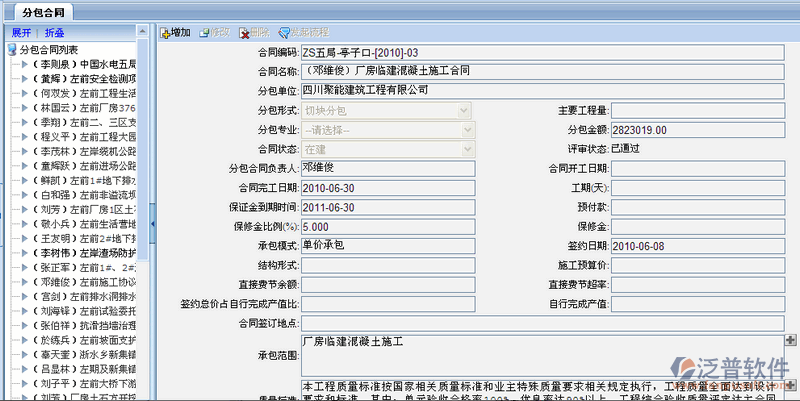Click the 合同签订地点 input field

[x=542, y=323]
